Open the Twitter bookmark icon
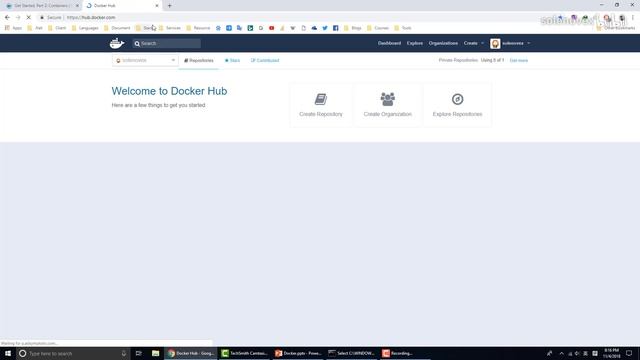The width and height of the screenshot is (640, 360). [x=325, y=28]
